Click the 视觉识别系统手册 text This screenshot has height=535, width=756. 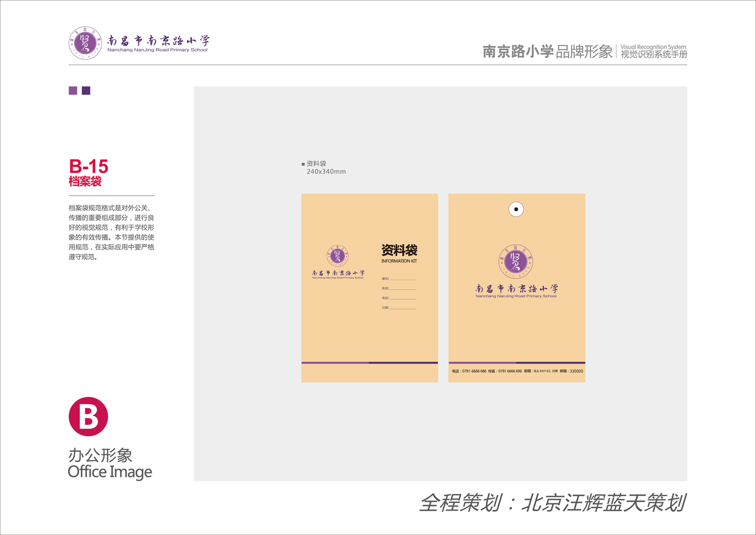(654, 54)
